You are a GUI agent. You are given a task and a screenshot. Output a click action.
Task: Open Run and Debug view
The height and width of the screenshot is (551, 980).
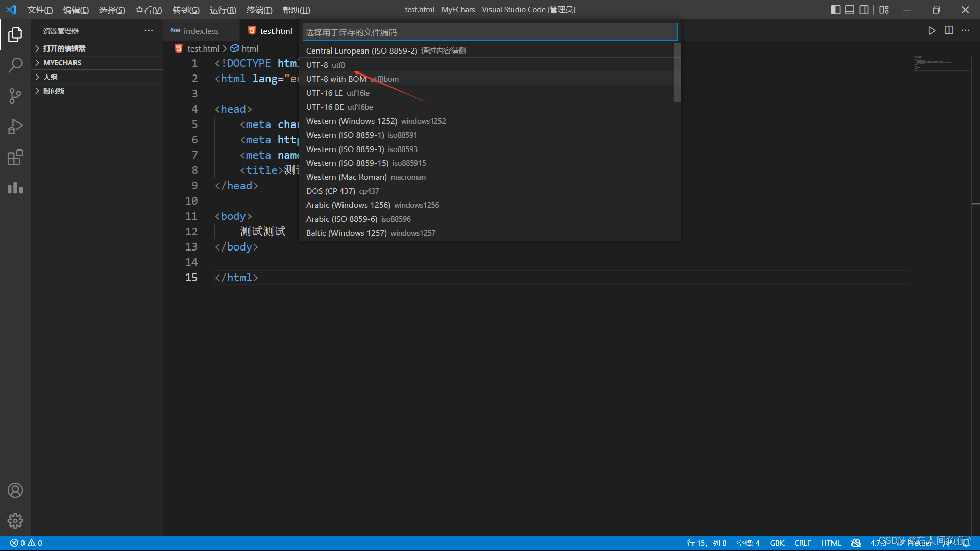tap(15, 127)
